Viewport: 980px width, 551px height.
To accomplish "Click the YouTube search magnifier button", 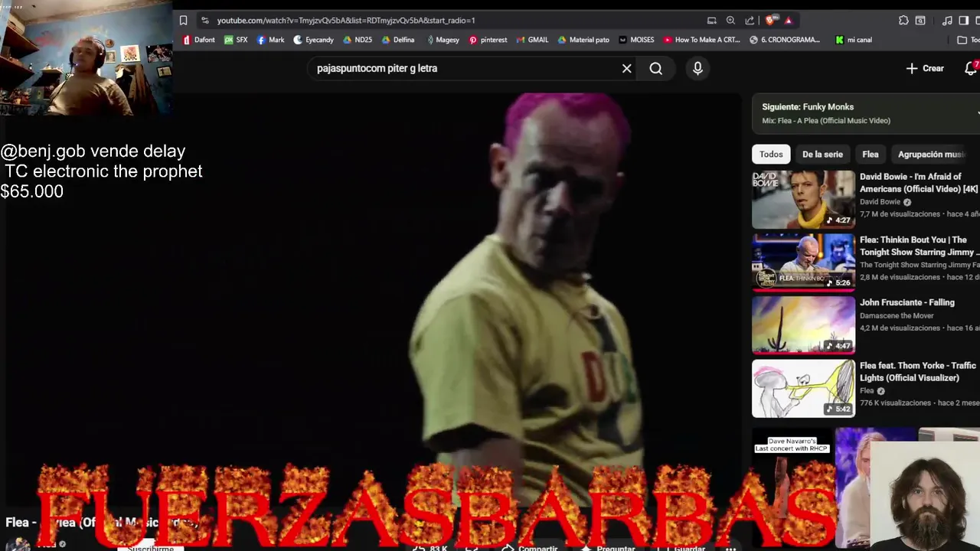I will pyautogui.click(x=656, y=68).
